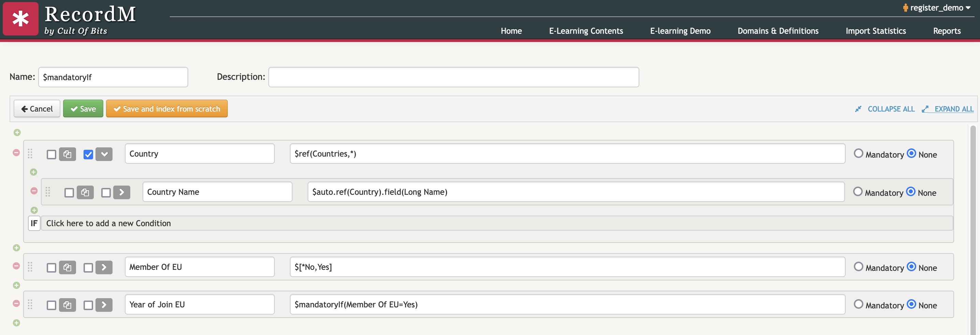Click the RecordM asterisk logo

click(x=20, y=19)
